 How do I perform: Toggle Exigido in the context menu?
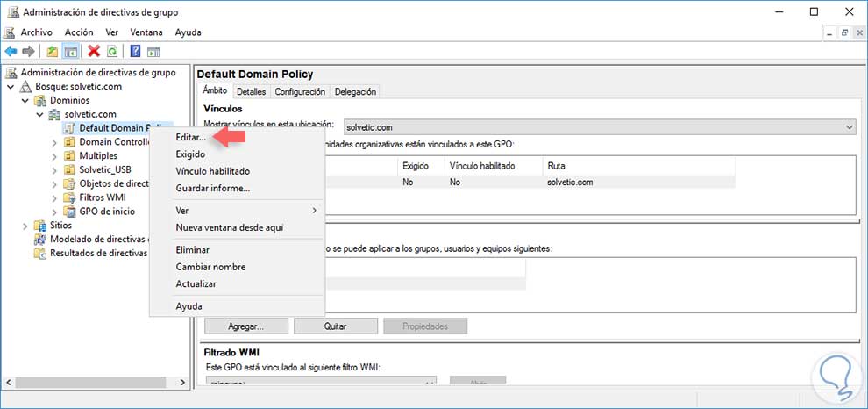tap(190, 154)
